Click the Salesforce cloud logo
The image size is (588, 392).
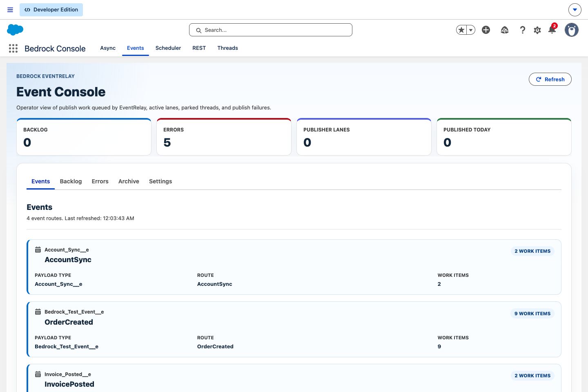point(15,30)
